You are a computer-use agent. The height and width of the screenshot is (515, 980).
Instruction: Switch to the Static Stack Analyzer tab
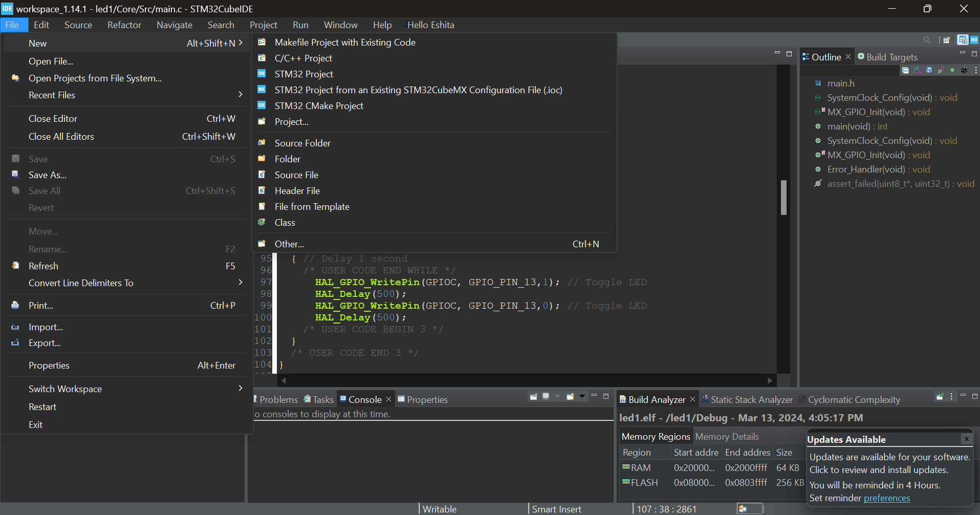pos(747,399)
